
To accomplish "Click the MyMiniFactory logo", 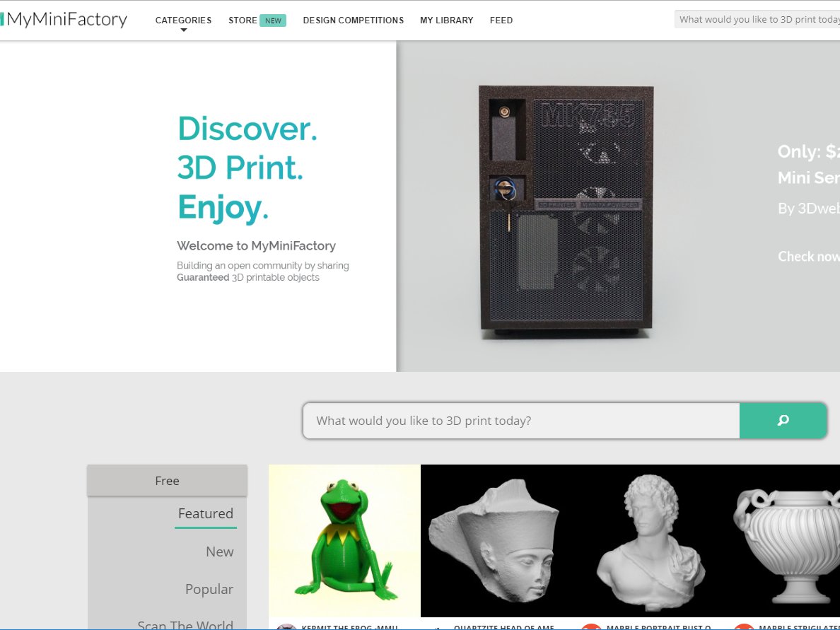I will [x=64, y=20].
